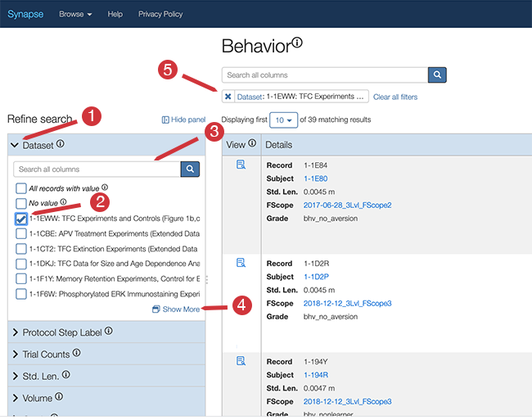The width and height of the screenshot is (532, 420).
Task: Open Subject link 1-1D2P
Action: tap(316, 277)
